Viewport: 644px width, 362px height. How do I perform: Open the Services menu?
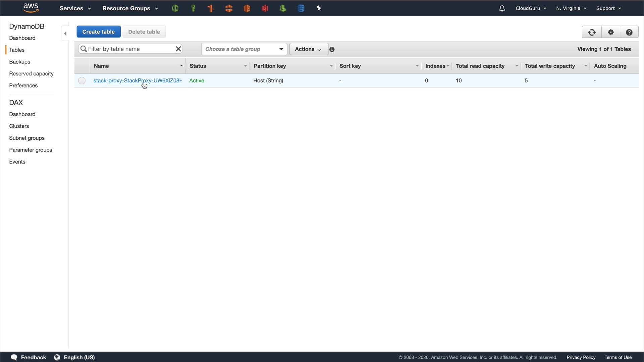pyautogui.click(x=75, y=8)
